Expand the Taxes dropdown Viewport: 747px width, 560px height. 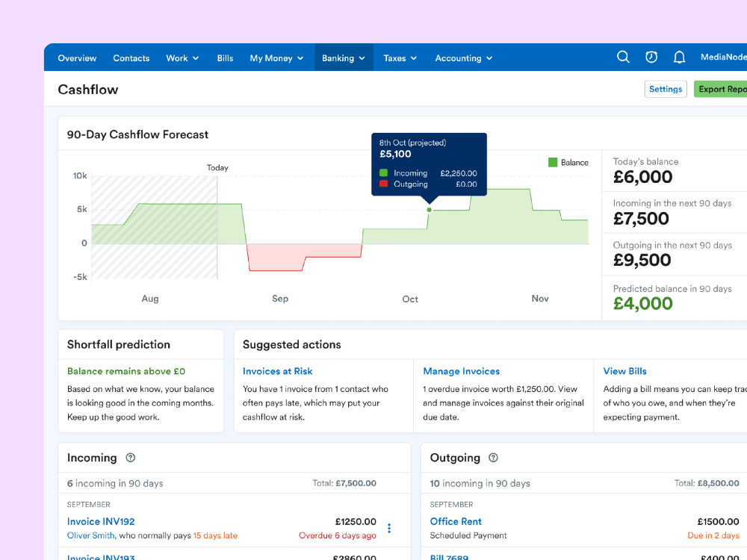(399, 57)
